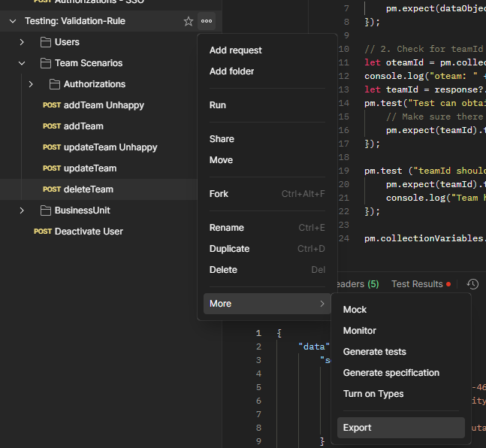
Task: Collapse the Team Scenarios folder chevron
Action: (x=22, y=63)
